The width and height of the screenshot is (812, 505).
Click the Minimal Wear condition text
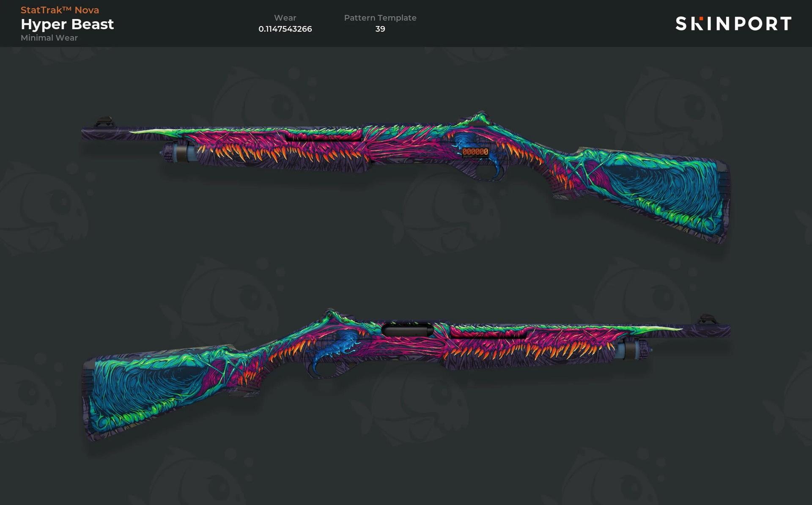coord(49,38)
